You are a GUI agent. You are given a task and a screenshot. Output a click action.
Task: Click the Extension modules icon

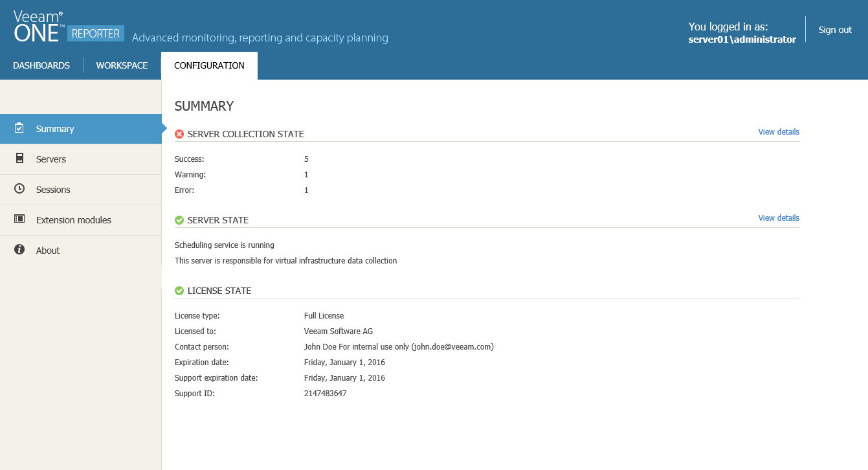tap(19, 219)
